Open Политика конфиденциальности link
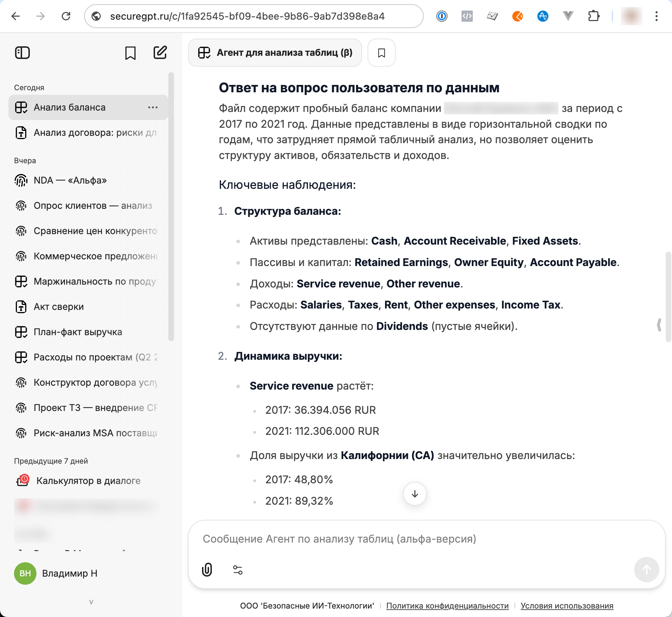This screenshot has height=617, width=672. click(x=448, y=606)
